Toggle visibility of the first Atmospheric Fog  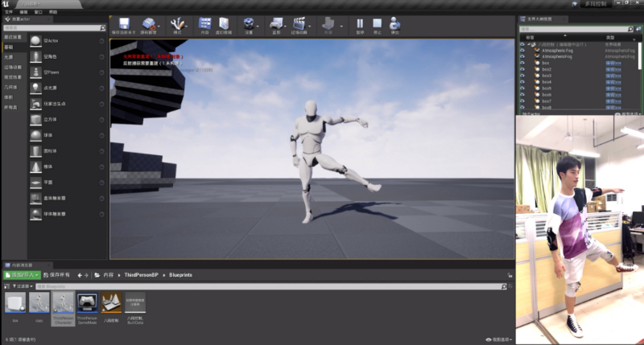tap(522, 50)
